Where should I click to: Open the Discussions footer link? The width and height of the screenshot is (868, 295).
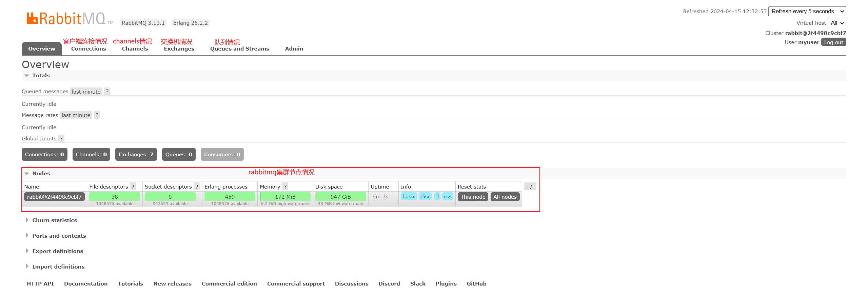(x=352, y=284)
